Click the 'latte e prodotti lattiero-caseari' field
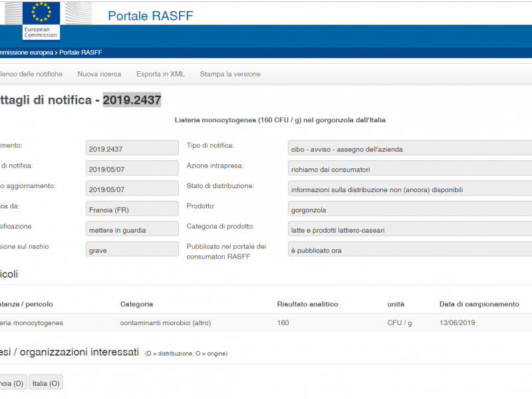This screenshot has width=532, height=399. pyautogui.click(x=410, y=229)
